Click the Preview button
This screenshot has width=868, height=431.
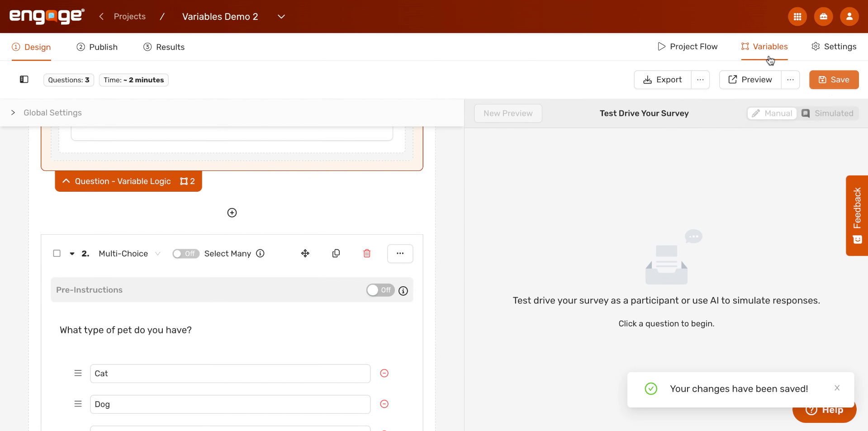click(x=750, y=80)
